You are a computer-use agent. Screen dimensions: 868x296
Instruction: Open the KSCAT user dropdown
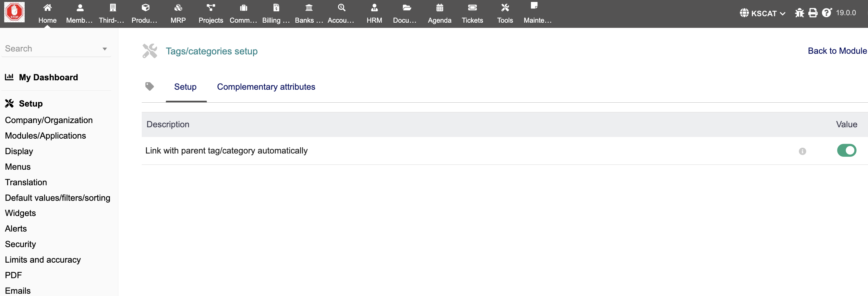pyautogui.click(x=763, y=13)
